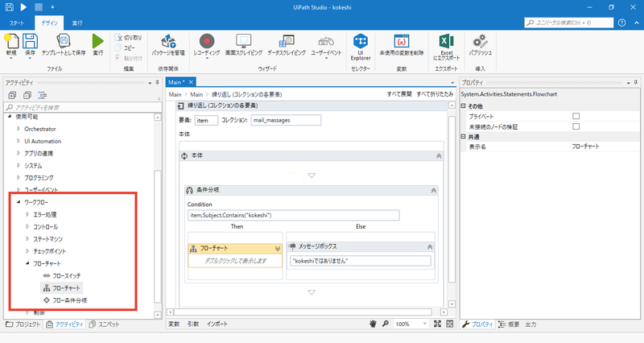644x343 pixels.
Task: Click Cut (切り取り) in edit group
Action: tap(128, 37)
